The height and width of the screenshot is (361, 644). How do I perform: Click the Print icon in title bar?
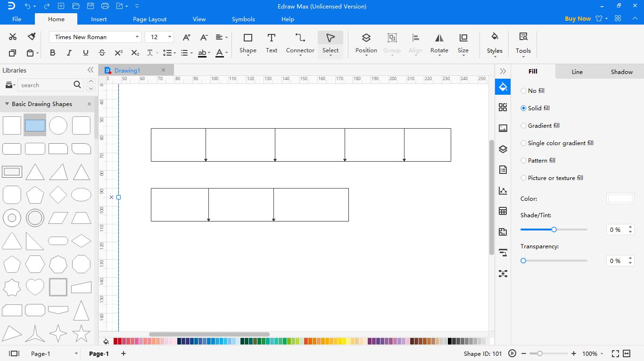tap(105, 6)
